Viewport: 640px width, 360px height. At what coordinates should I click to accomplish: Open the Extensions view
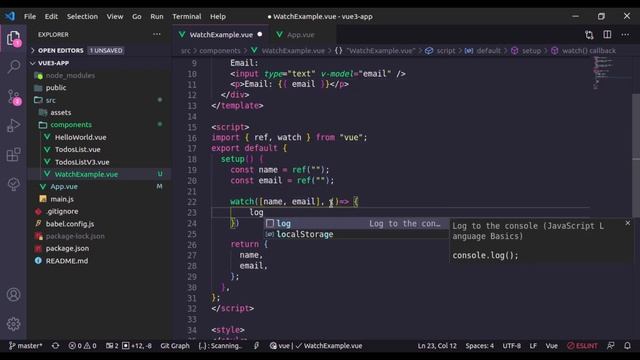point(13,155)
